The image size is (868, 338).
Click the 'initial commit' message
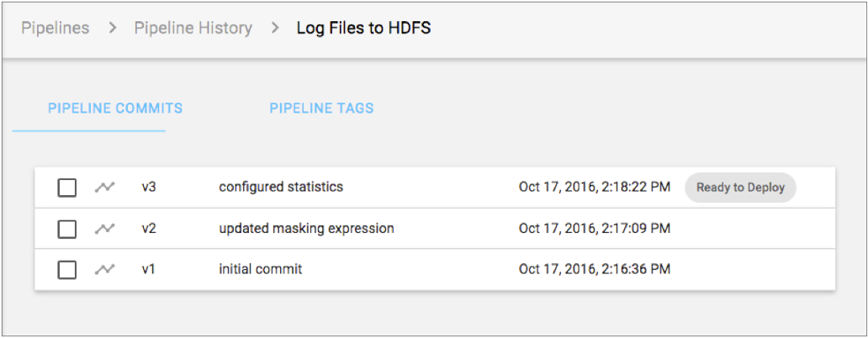pos(260,270)
